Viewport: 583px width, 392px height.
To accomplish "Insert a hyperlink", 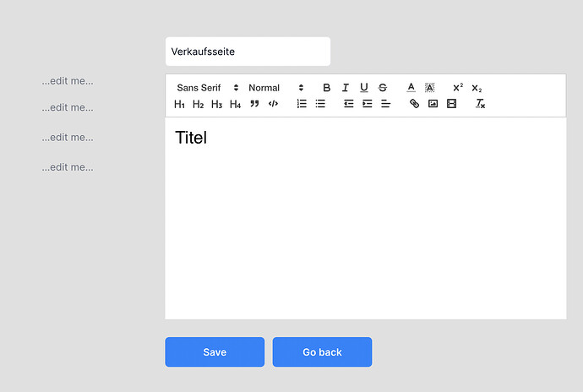I will tap(414, 104).
